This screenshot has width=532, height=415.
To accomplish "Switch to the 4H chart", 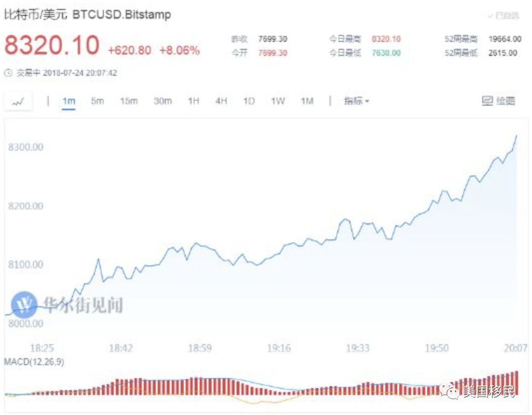I will click(x=221, y=101).
